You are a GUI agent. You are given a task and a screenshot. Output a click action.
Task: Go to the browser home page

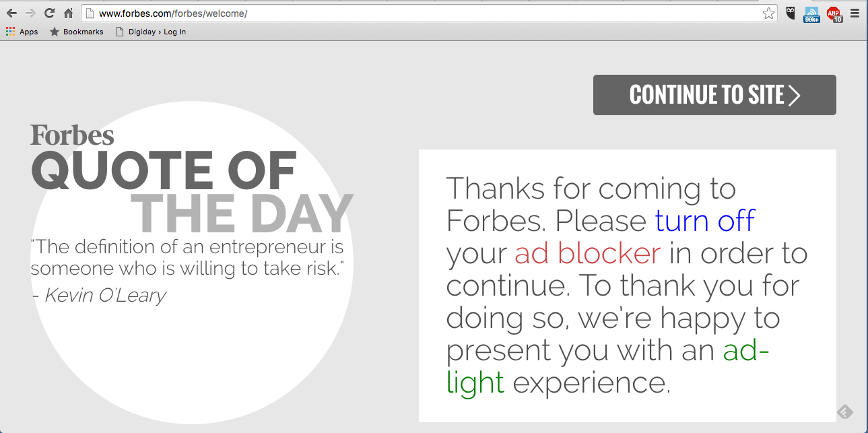[68, 13]
